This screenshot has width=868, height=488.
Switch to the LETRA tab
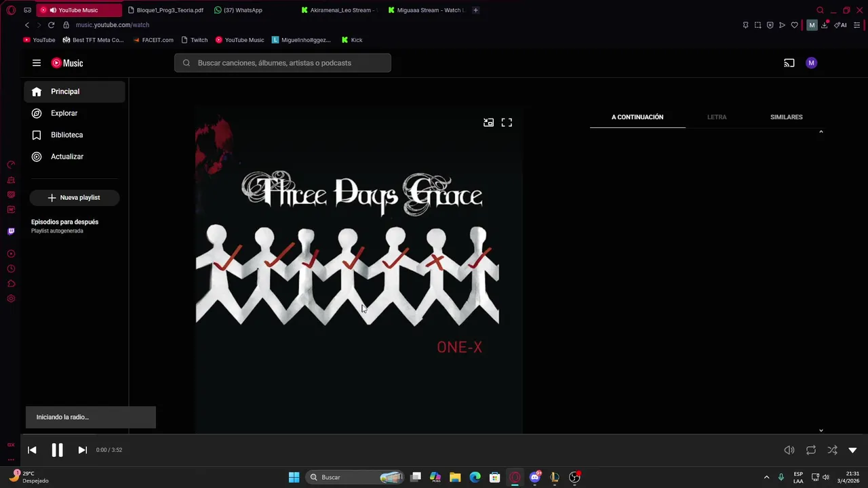(x=717, y=117)
